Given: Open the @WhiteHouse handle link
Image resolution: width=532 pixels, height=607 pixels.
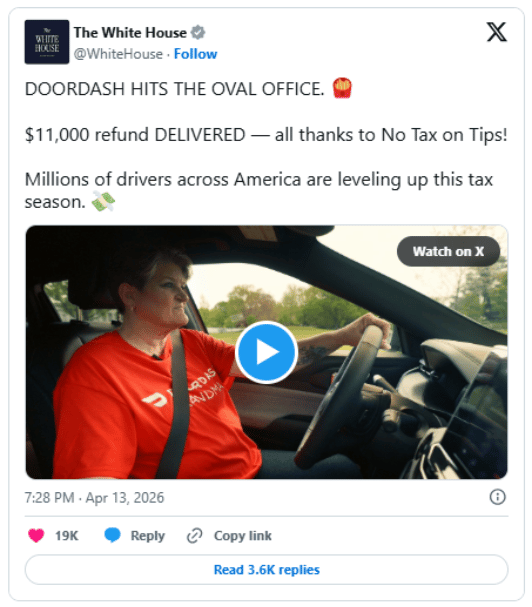Looking at the screenshot, I should (118, 54).
